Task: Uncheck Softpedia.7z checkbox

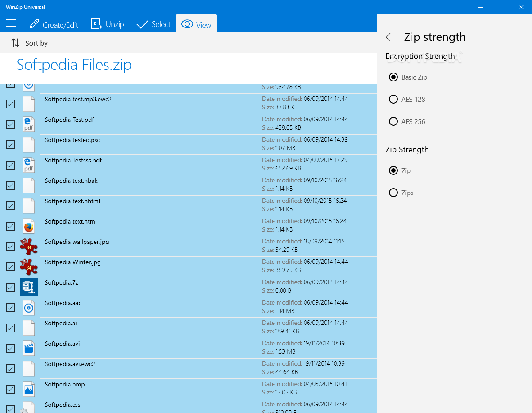Action: (x=10, y=287)
